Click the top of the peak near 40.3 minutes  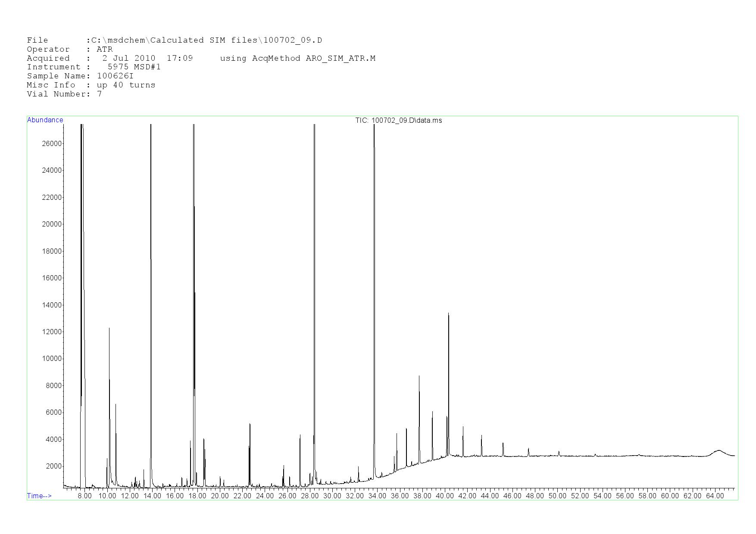click(448, 314)
